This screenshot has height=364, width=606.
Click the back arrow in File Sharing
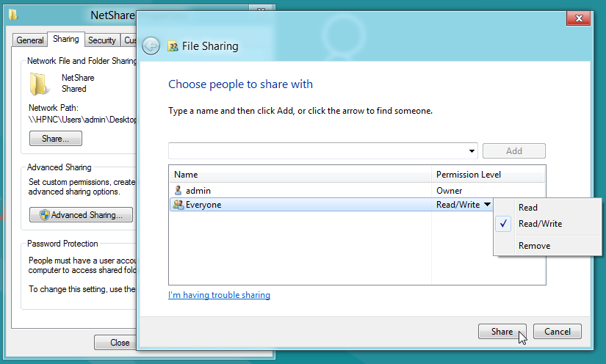pyautogui.click(x=151, y=46)
